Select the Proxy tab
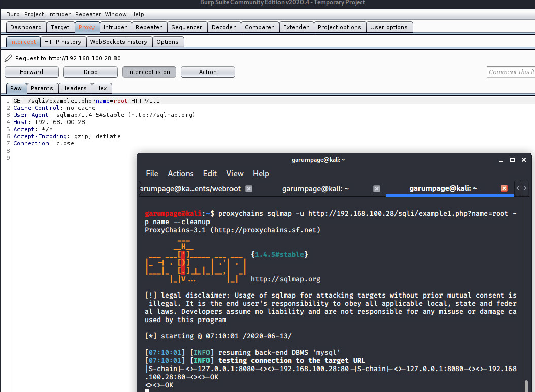 [87, 27]
